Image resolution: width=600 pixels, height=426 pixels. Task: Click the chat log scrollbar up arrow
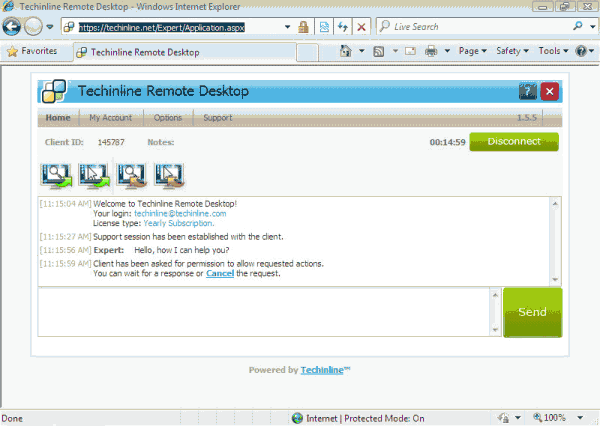click(x=555, y=204)
